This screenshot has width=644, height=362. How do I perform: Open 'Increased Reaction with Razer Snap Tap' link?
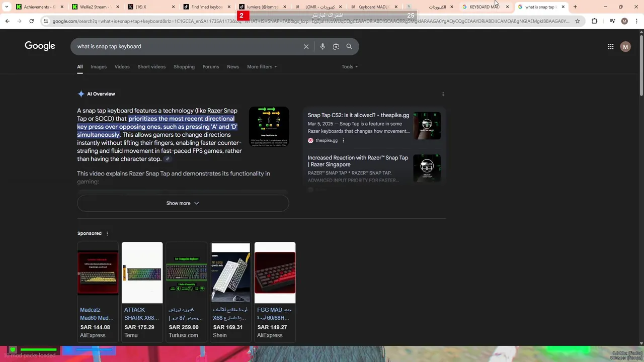click(x=358, y=161)
